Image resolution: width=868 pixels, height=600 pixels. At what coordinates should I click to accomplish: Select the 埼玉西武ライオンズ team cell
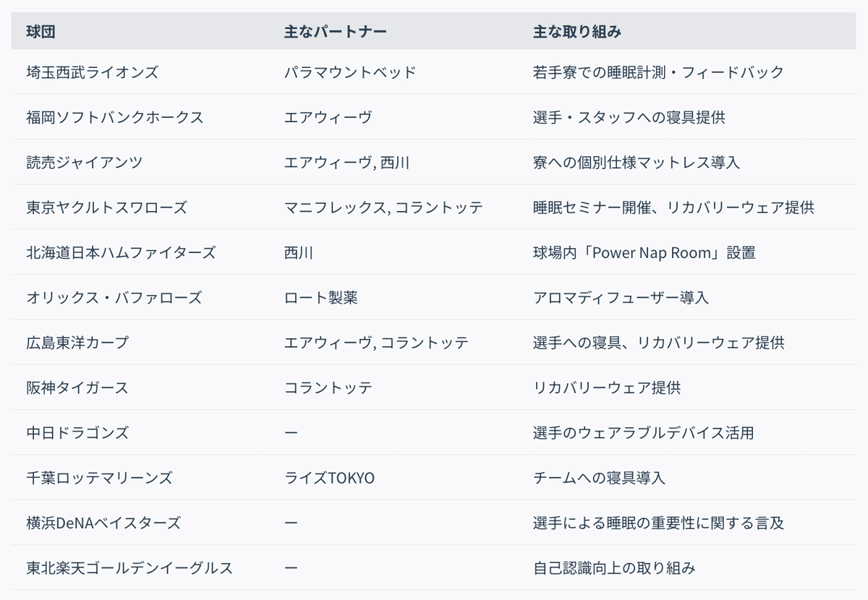(92, 72)
